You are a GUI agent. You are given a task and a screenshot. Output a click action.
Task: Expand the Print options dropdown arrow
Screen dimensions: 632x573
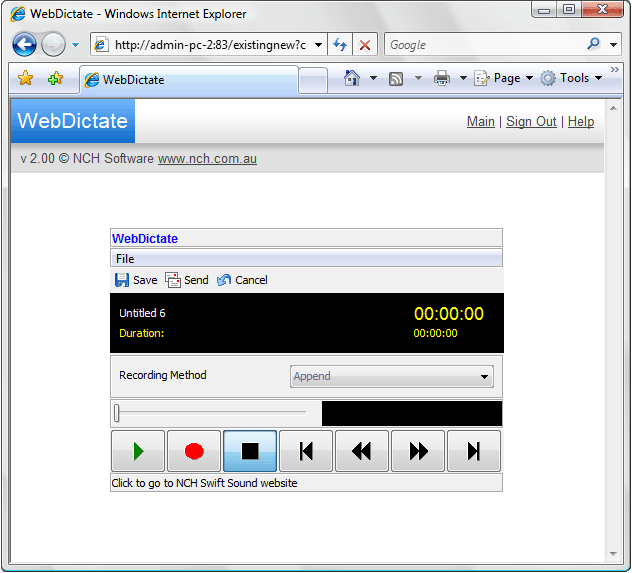(464, 78)
